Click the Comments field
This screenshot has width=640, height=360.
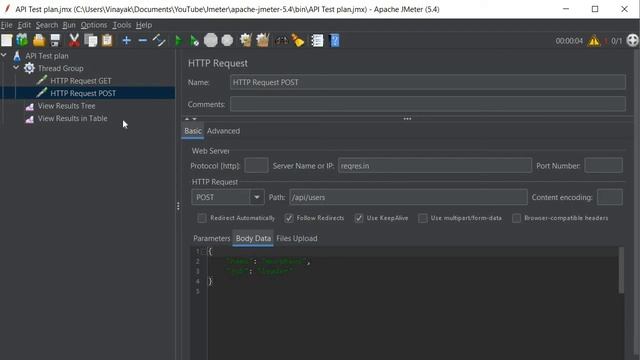click(428, 104)
